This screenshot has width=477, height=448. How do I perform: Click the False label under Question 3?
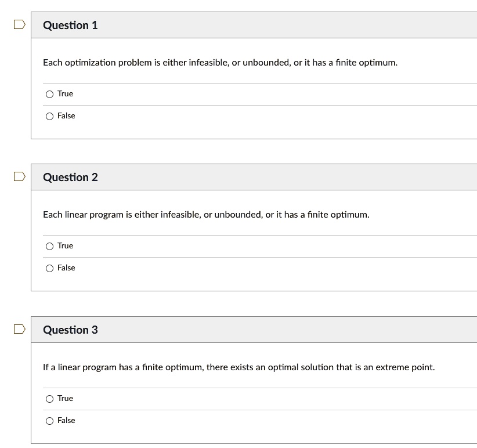pos(66,420)
